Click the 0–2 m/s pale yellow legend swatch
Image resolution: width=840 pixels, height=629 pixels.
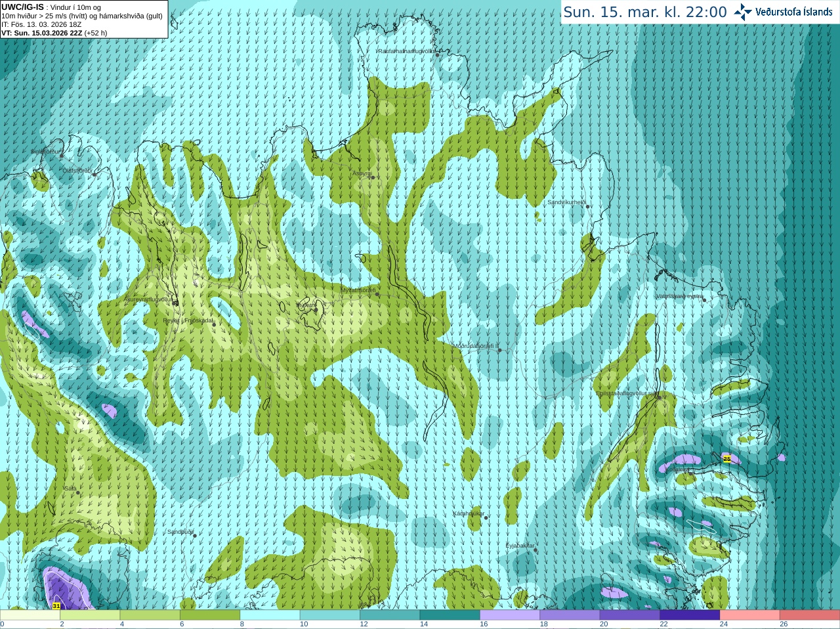click(30, 615)
